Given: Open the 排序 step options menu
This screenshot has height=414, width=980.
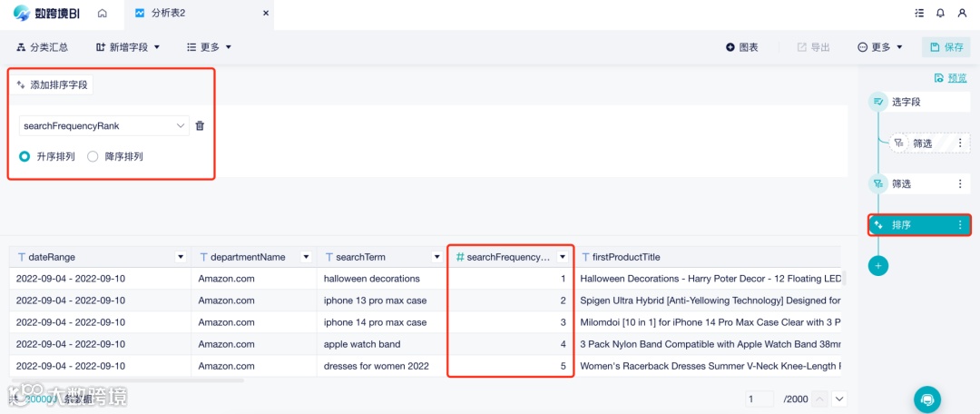Looking at the screenshot, I should point(961,224).
